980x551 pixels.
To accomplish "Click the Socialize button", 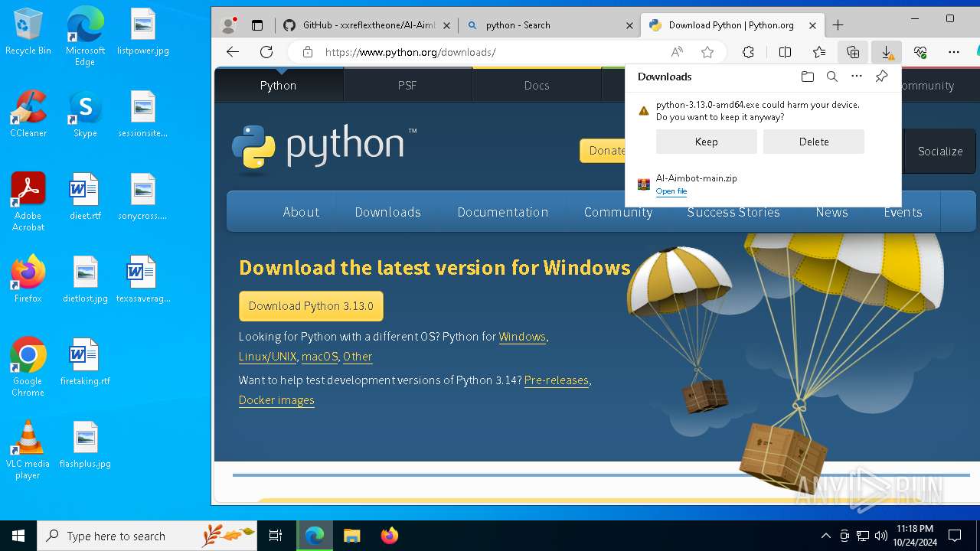I will (940, 151).
